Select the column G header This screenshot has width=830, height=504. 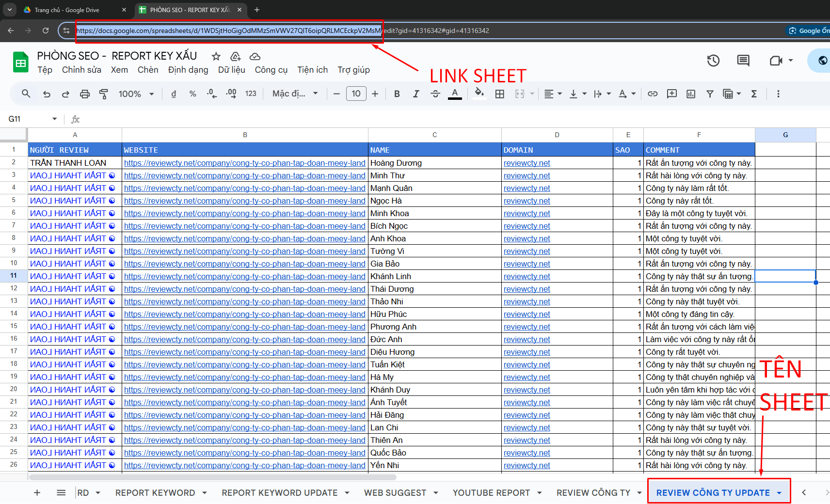pyautogui.click(x=785, y=135)
